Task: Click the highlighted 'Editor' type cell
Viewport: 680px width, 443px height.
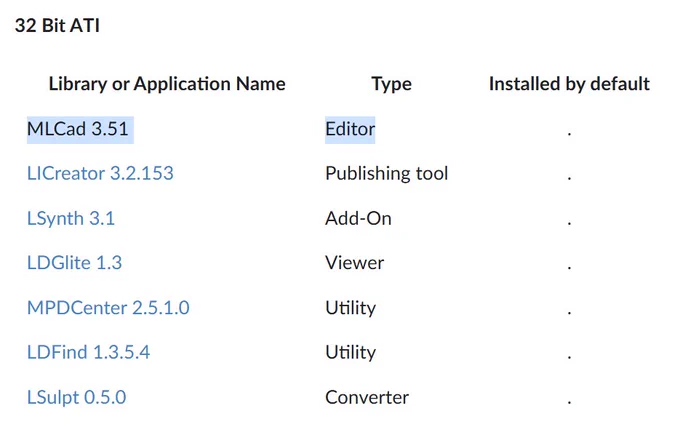Action: tap(350, 129)
